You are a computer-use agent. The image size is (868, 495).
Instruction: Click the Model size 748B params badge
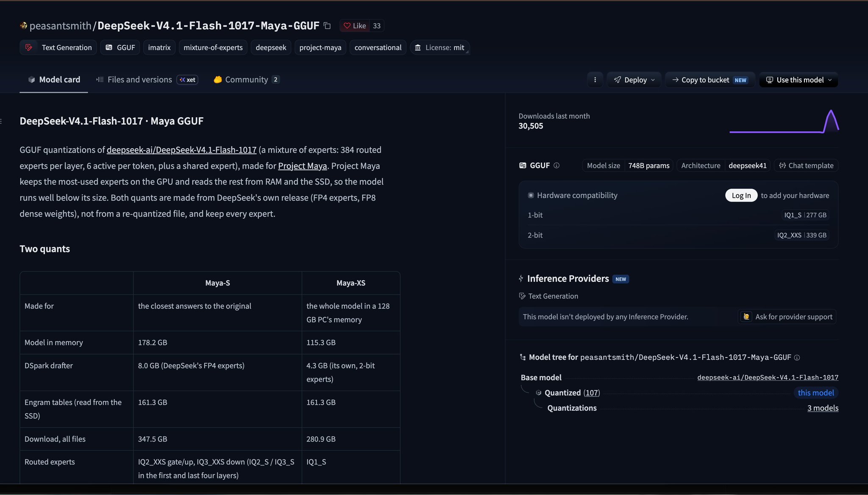click(628, 166)
